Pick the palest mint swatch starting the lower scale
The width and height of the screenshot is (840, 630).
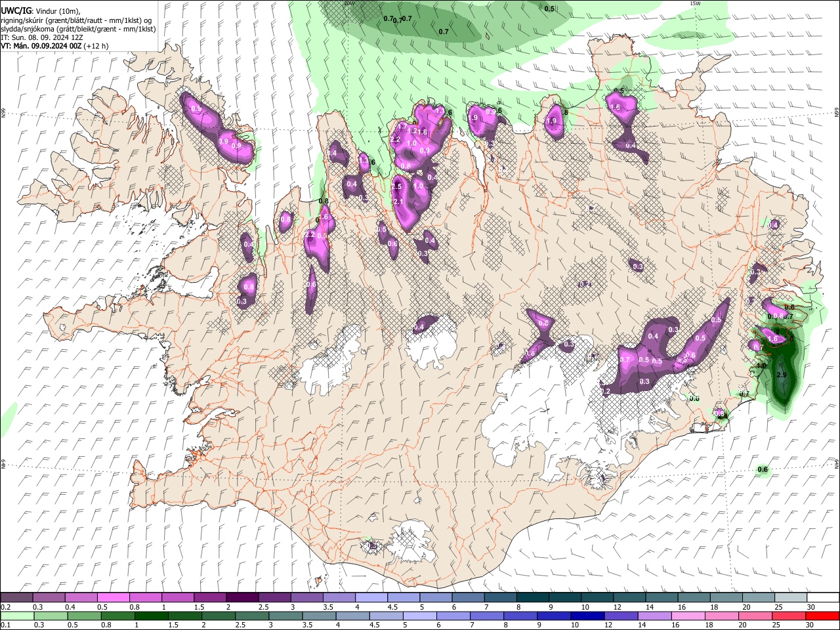tap(16, 616)
